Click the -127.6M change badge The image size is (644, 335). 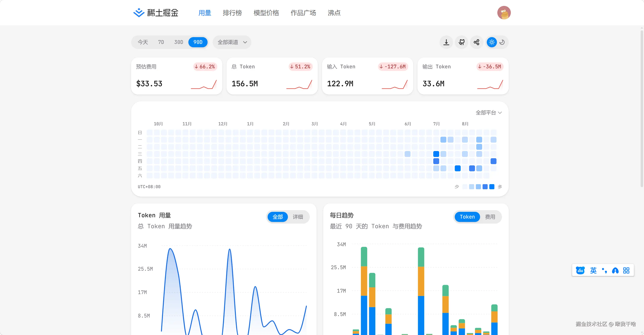pos(393,66)
